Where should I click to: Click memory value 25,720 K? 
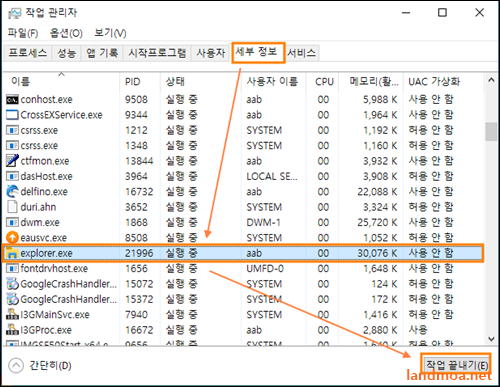point(377,222)
